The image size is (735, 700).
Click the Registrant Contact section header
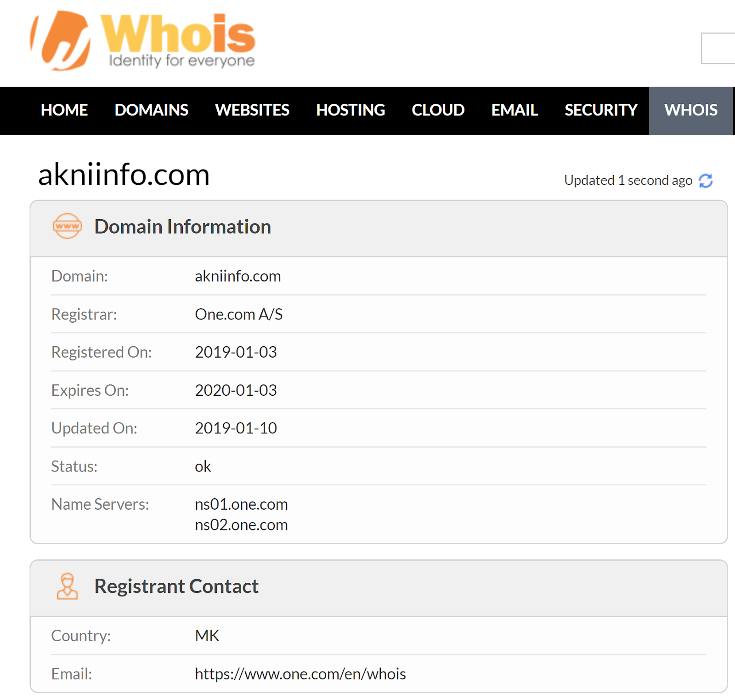tap(379, 588)
